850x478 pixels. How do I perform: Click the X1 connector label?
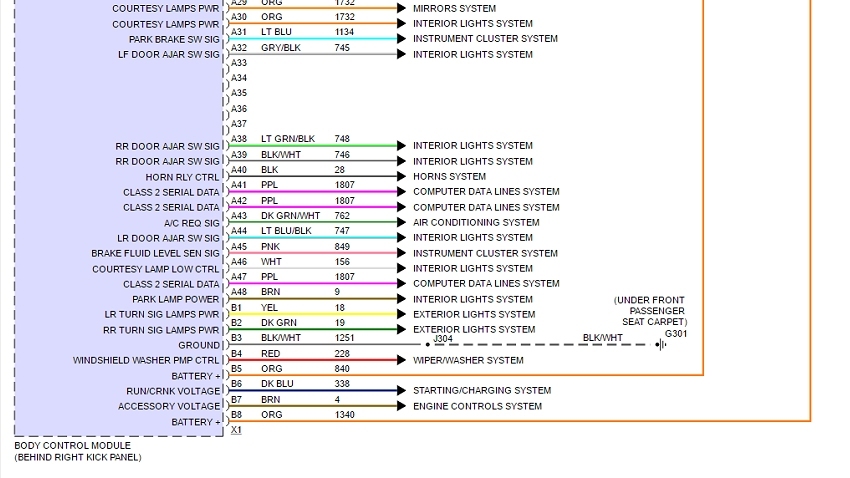236,430
